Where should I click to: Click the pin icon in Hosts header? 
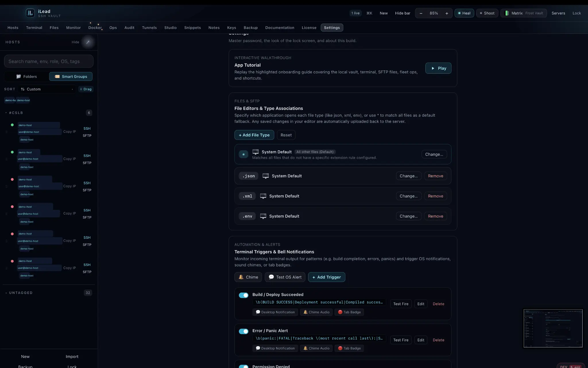[88, 42]
